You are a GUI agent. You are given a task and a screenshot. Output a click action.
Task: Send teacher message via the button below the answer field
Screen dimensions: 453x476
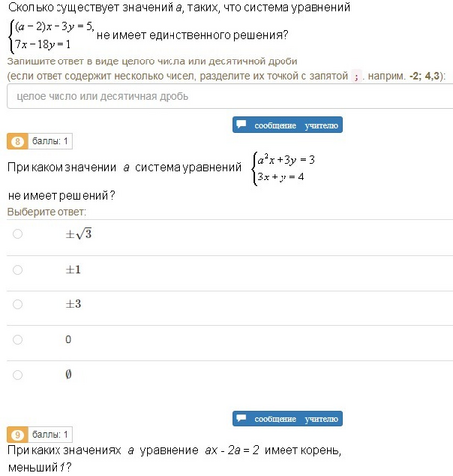pyautogui.click(x=287, y=125)
